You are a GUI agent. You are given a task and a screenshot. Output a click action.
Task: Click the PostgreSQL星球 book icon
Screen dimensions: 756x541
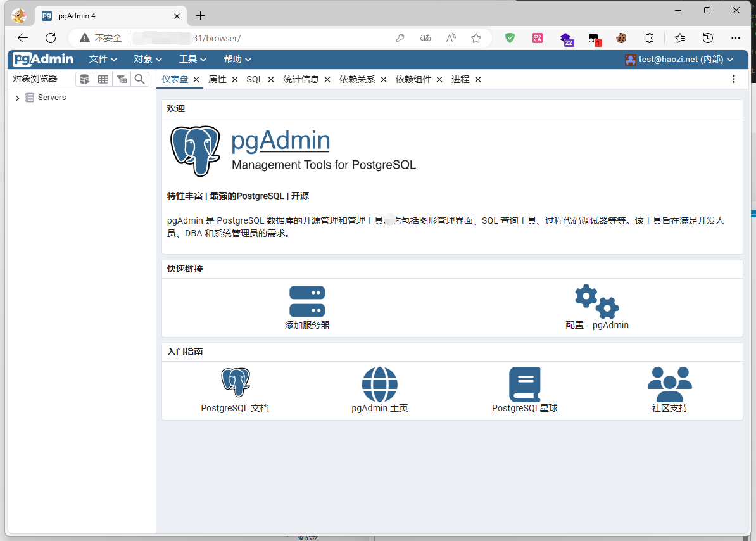pyautogui.click(x=524, y=384)
